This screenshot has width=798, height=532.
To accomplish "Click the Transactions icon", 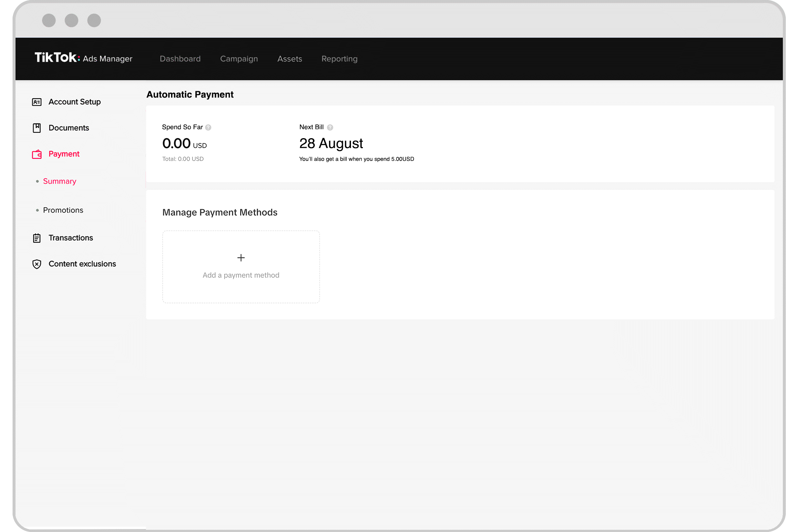I will [x=37, y=238].
